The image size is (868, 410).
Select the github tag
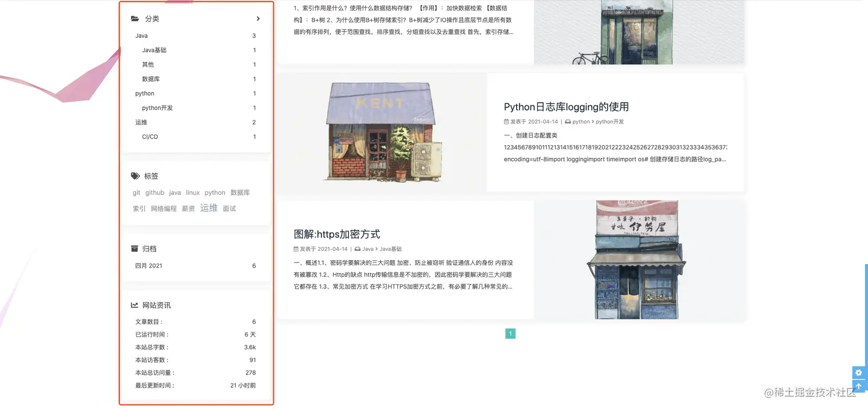[155, 193]
